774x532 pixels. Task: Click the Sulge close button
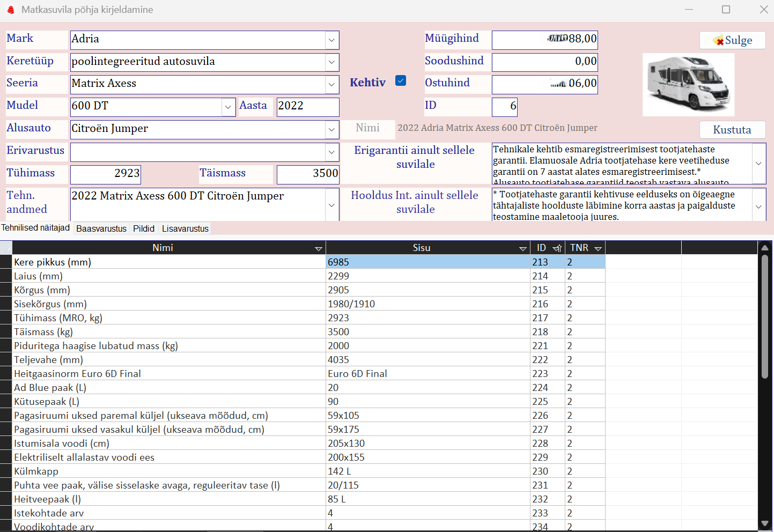732,40
